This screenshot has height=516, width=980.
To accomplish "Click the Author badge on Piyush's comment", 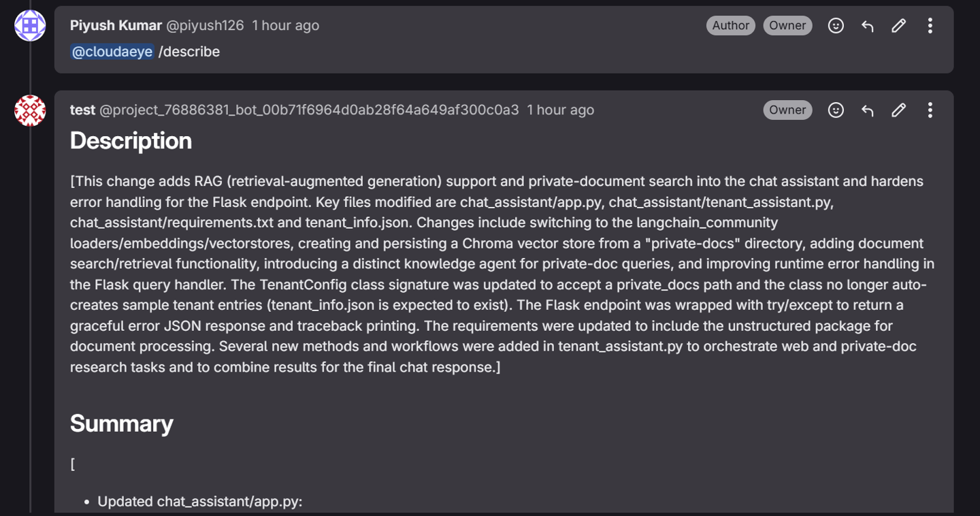I will 730,25.
